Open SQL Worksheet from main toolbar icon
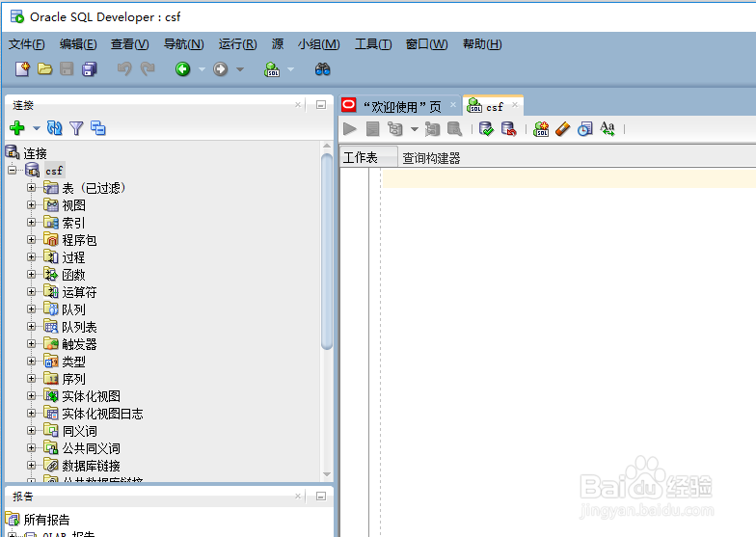 click(272, 69)
